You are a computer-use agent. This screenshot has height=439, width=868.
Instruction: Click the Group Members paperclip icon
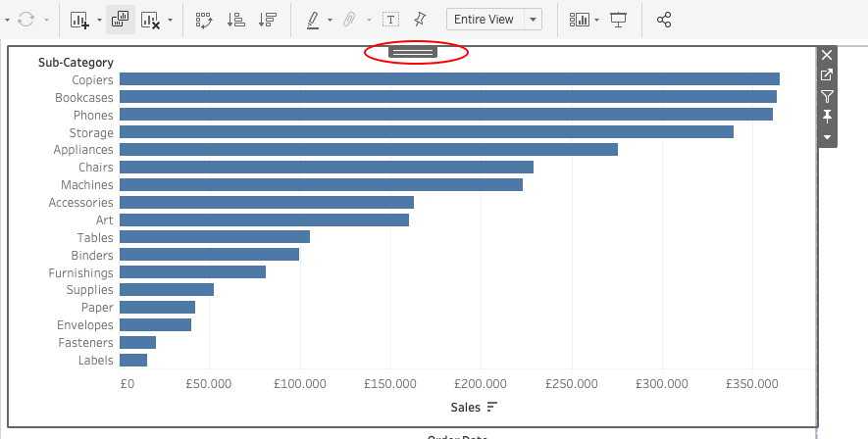[x=349, y=20]
